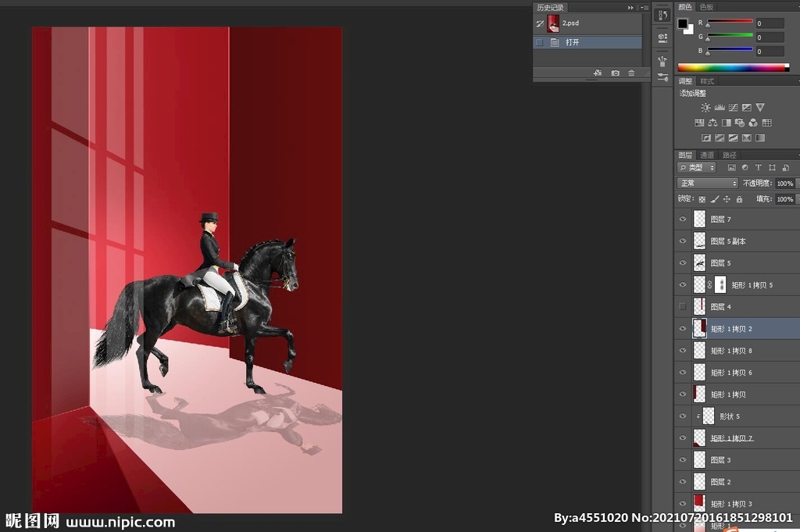Viewport: 800px width, 532px height.
Task: Toggle visibility of 形状 5 layer
Action: click(683, 416)
